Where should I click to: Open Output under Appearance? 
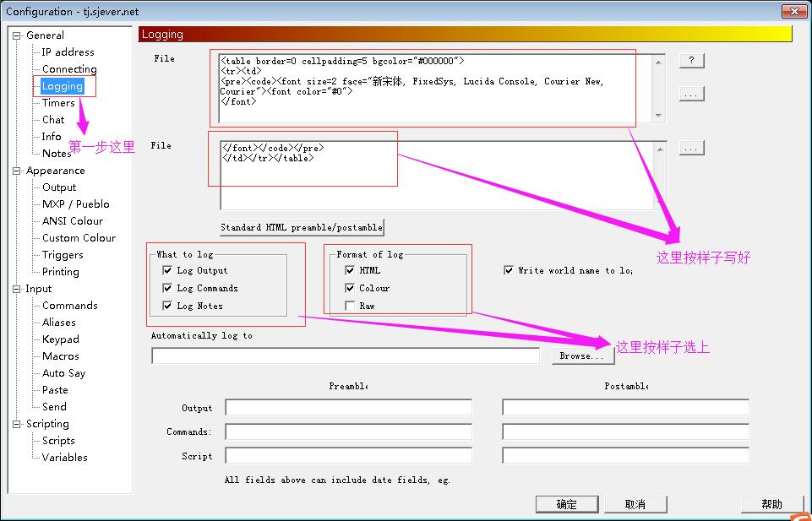pyautogui.click(x=59, y=187)
